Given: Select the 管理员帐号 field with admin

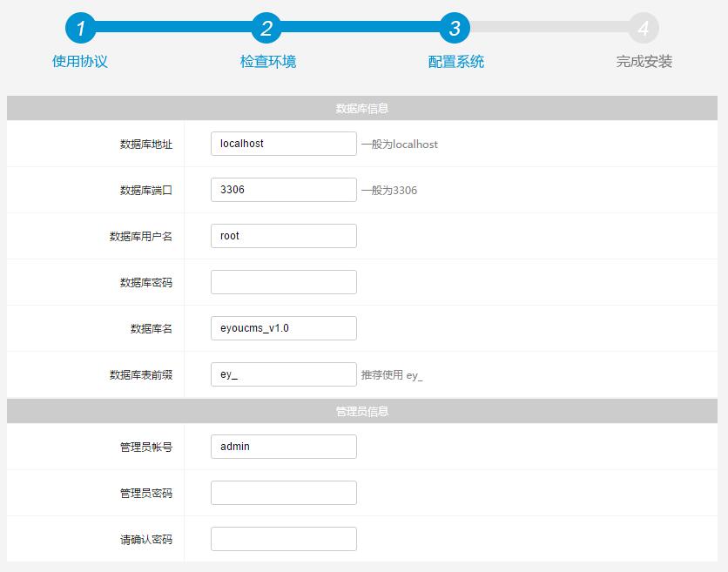Looking at the screenshot, I should click(x=283, y=447).
